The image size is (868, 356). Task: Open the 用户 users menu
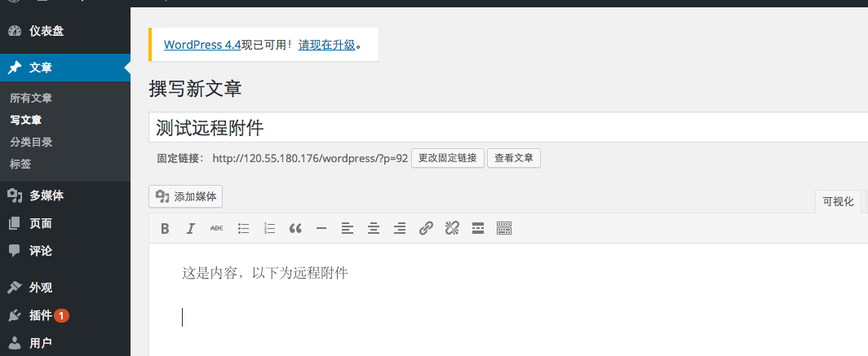click(64, 343)
